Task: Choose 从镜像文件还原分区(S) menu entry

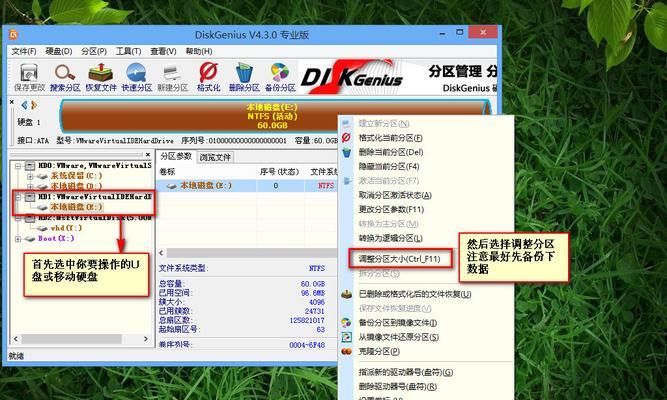Action: click(x=399, y=337)
